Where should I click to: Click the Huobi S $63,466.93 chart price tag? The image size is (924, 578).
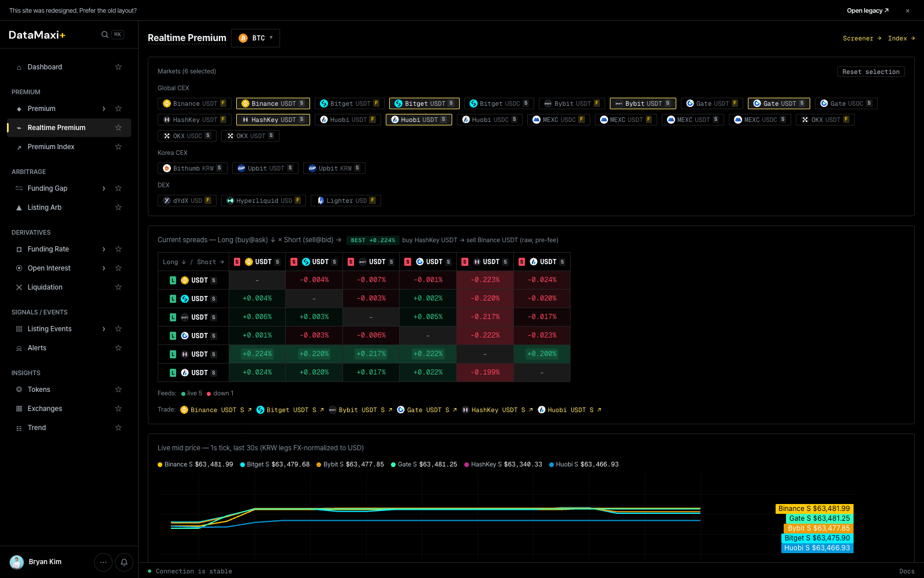pyautogui.click(x=817, y=548)
